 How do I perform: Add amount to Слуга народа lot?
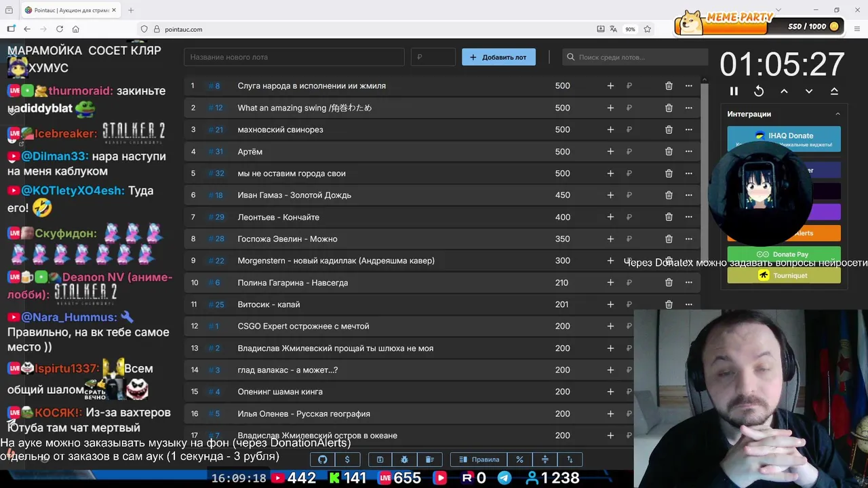pos(610,86)
